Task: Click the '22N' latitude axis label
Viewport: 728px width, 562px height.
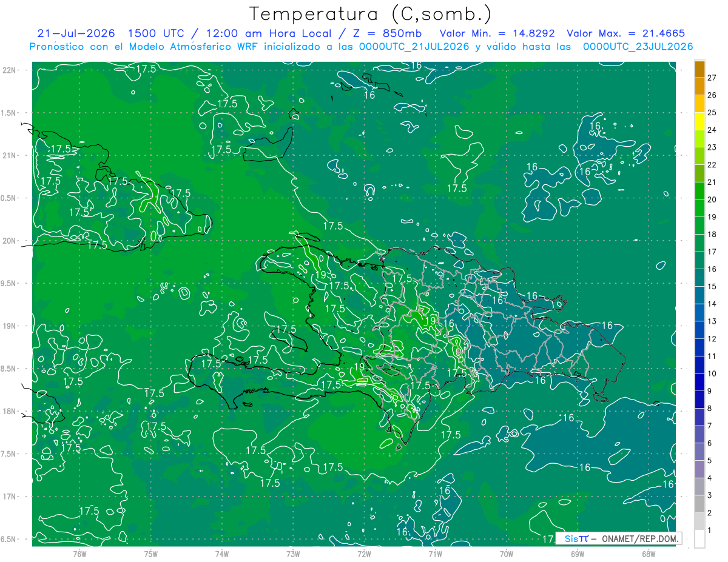Action: coord(10,70)
